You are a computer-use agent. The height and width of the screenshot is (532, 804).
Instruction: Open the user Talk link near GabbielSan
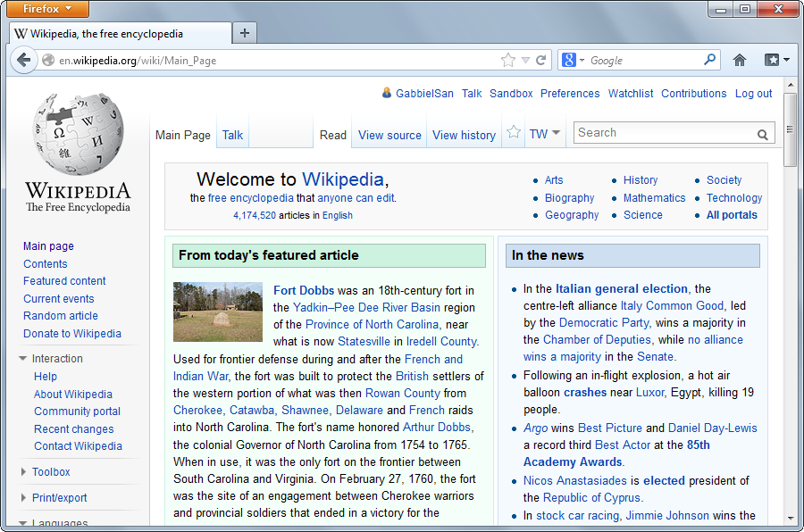click(x=472, y=94)
